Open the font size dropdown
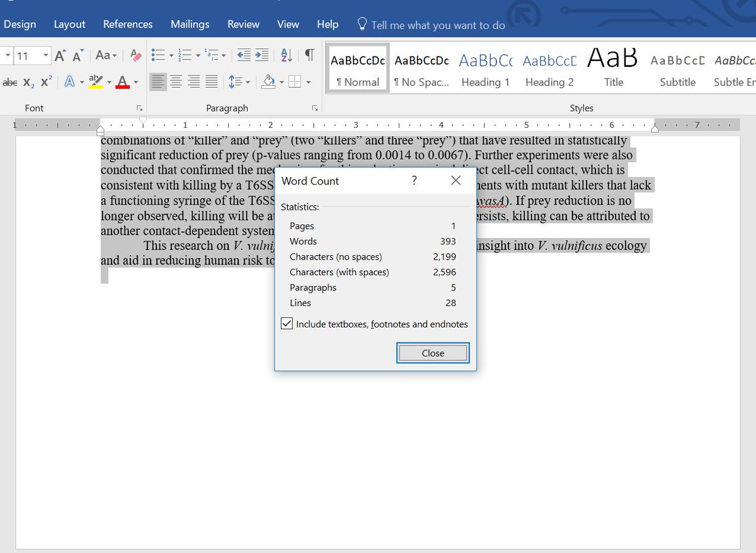 (45, 55)
